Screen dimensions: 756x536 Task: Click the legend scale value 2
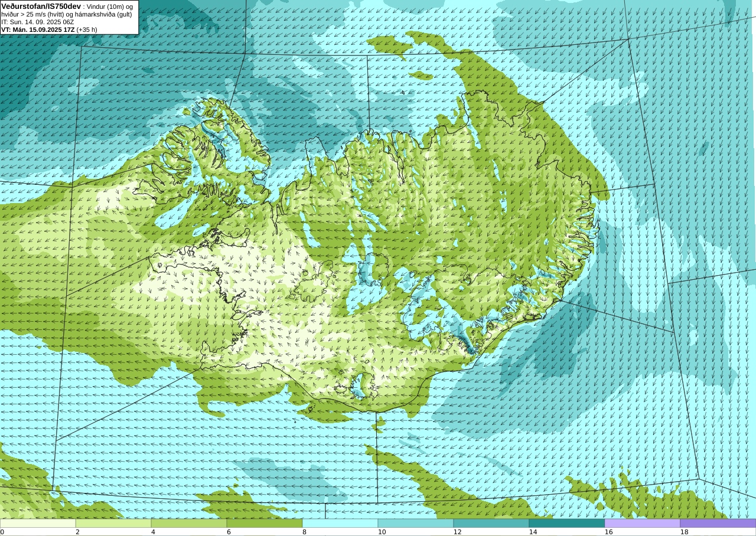point(77,532)
